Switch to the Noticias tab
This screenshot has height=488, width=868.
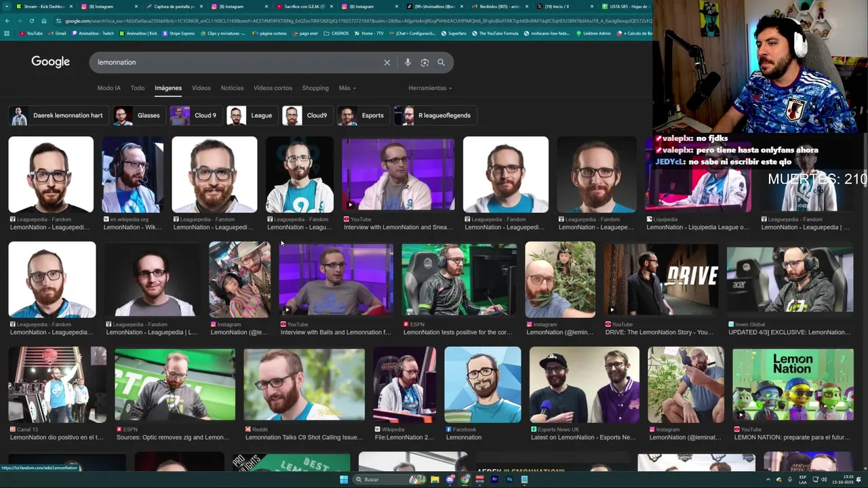click(x=232, y=88)
